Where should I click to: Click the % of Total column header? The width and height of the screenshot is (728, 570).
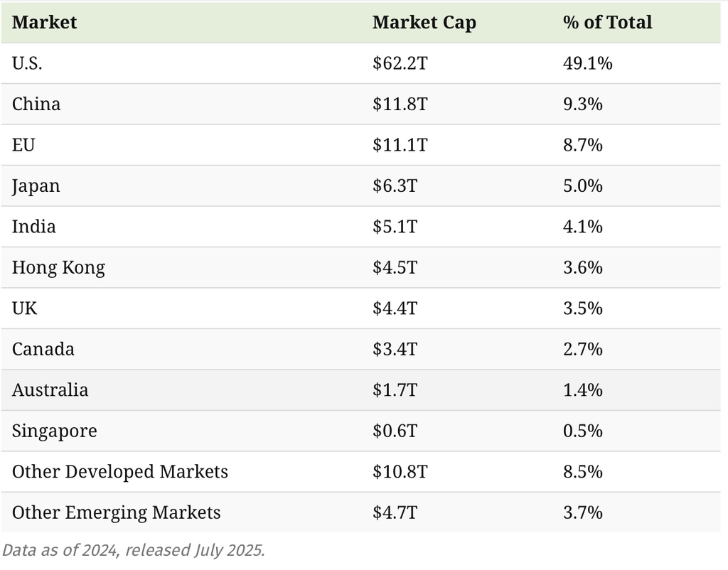(607, 22)
